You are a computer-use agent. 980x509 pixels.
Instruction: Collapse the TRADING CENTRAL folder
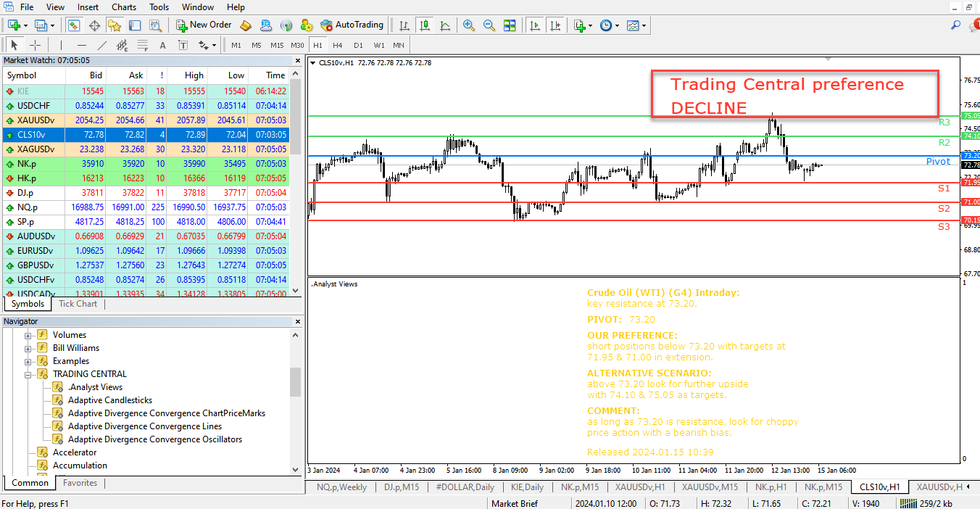point(29,374)
